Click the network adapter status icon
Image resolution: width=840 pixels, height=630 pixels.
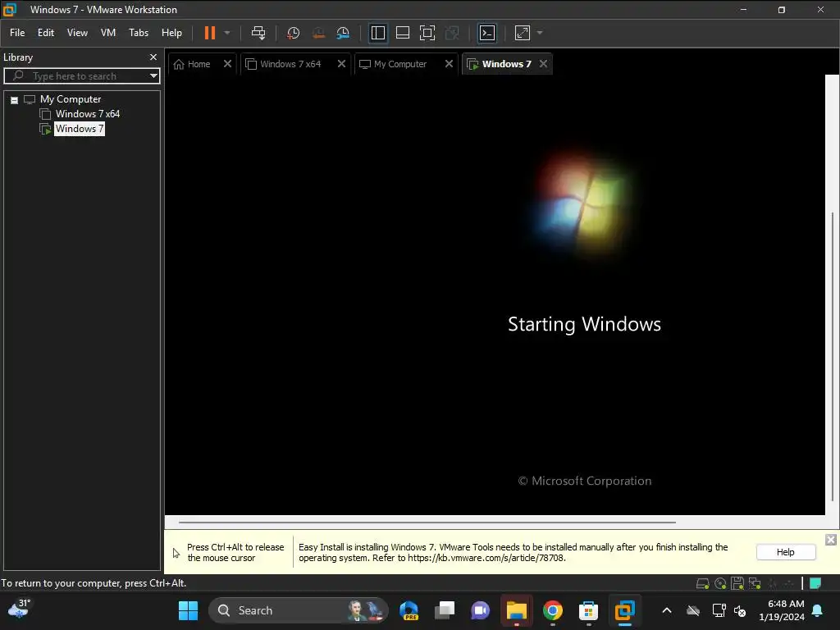755,583
